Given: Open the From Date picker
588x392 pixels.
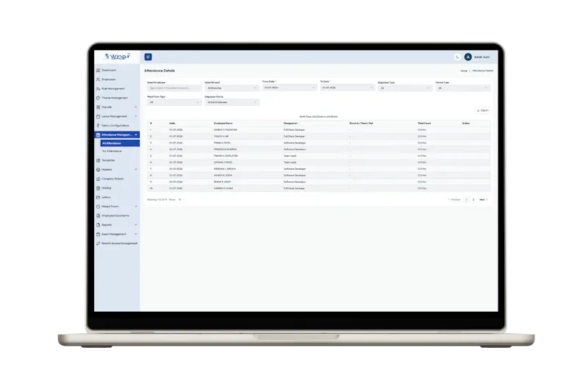Looking at the screenshot, I should [x=290, y=88].
